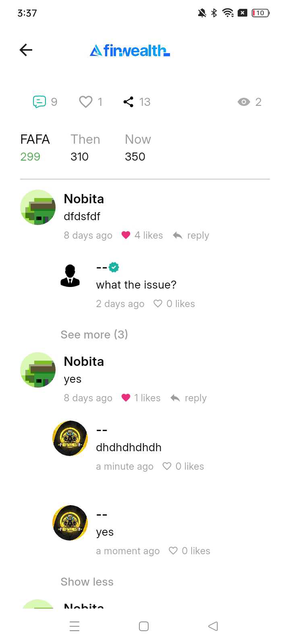Open Nobita's avatar on first comment

tap(38, 207)
